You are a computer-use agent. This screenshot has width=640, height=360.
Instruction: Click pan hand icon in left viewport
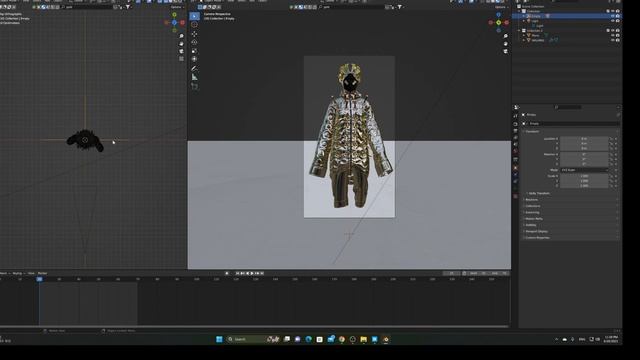[181, 44]
